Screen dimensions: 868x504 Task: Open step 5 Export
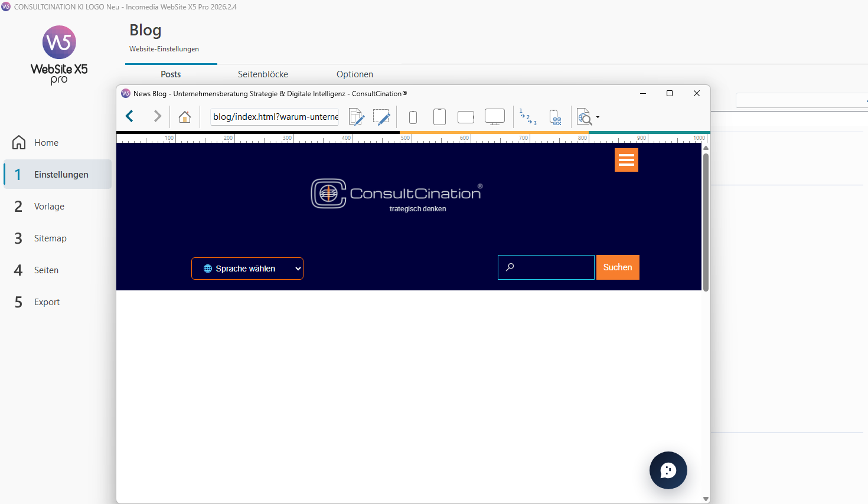pyautogui.click(x=58, y=302)
